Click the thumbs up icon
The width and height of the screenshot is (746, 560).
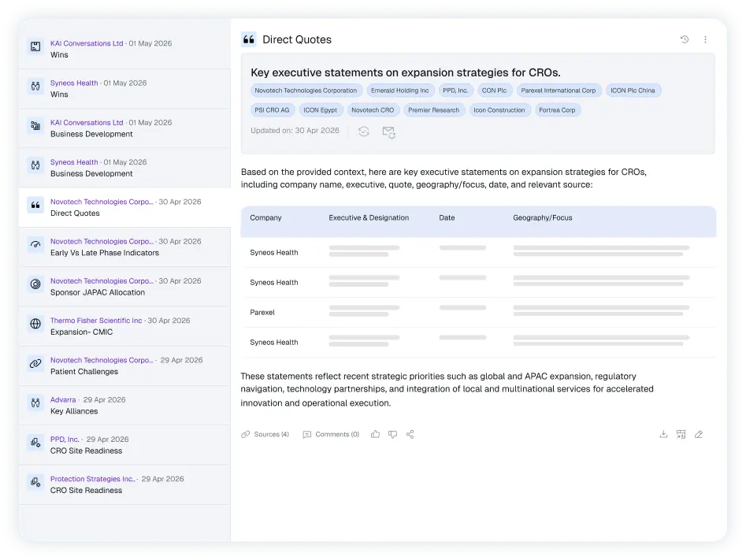tap(376, 434)
